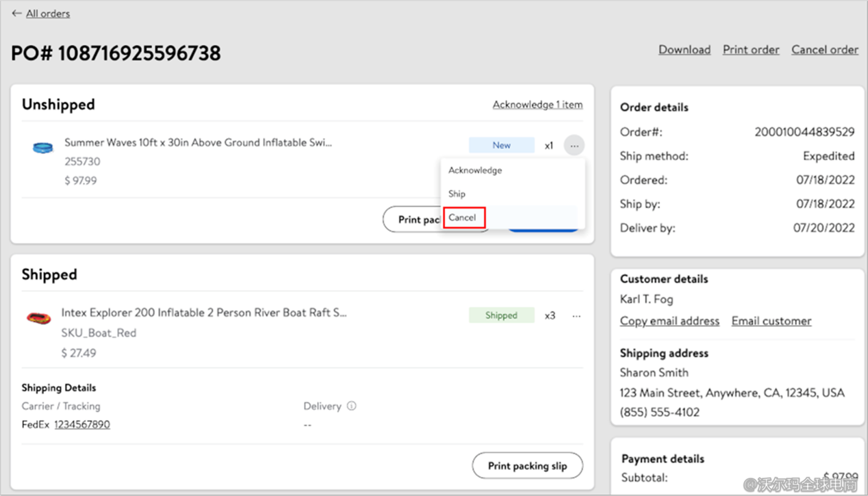Select Acknowledge from the item menu

click(475, 170)
